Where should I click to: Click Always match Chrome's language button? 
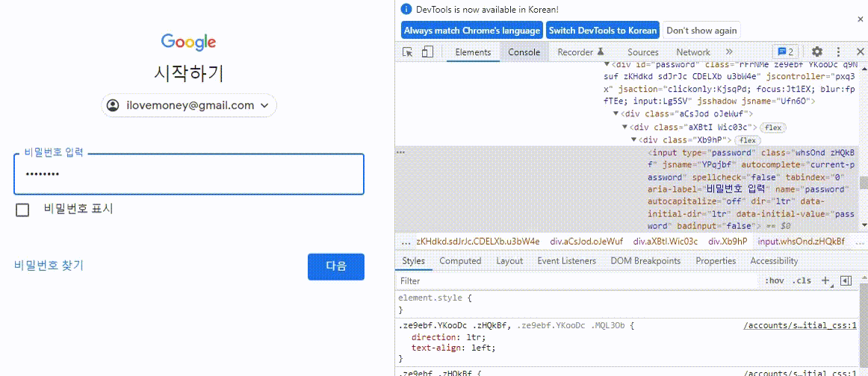point(471,31)
